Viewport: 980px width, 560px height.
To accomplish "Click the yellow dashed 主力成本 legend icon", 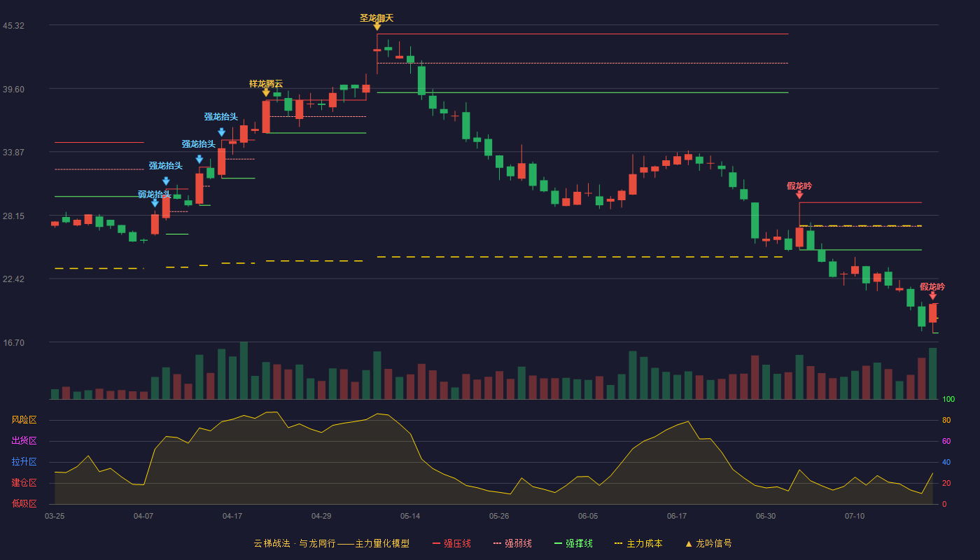I will (x=619, y=543).
